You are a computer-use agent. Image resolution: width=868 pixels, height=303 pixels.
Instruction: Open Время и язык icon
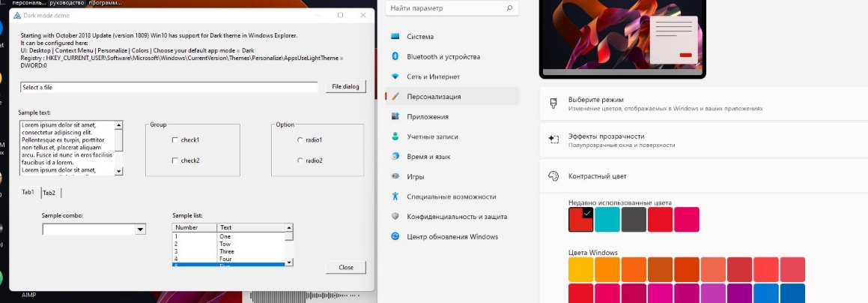tap(395, 157)
